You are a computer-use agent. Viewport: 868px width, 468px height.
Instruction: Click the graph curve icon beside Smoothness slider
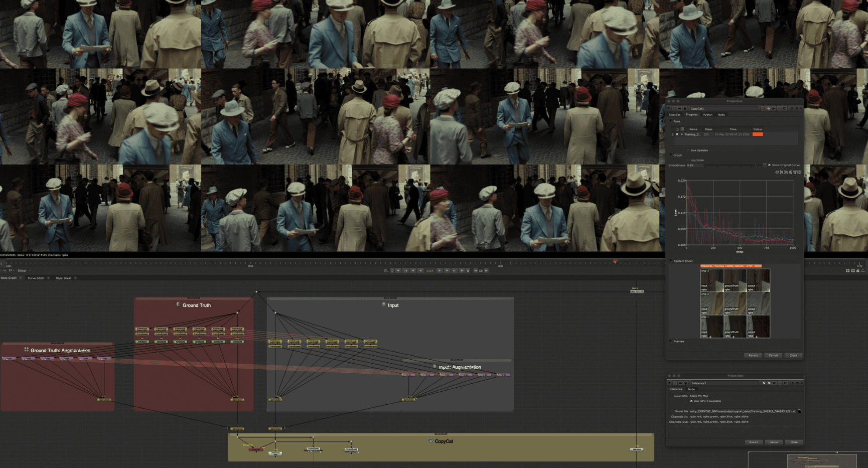point(765,165)
